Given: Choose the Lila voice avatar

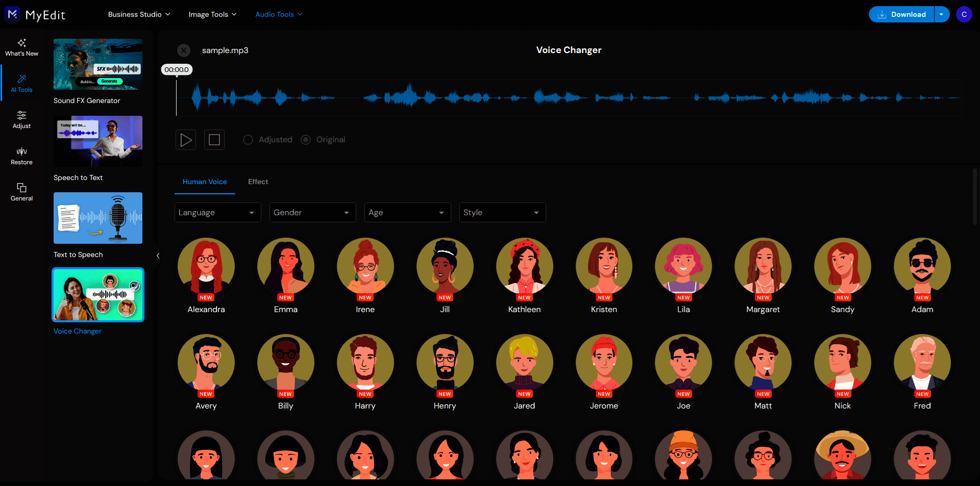Looking at the screenshot, I should click(x=683, y=266).
